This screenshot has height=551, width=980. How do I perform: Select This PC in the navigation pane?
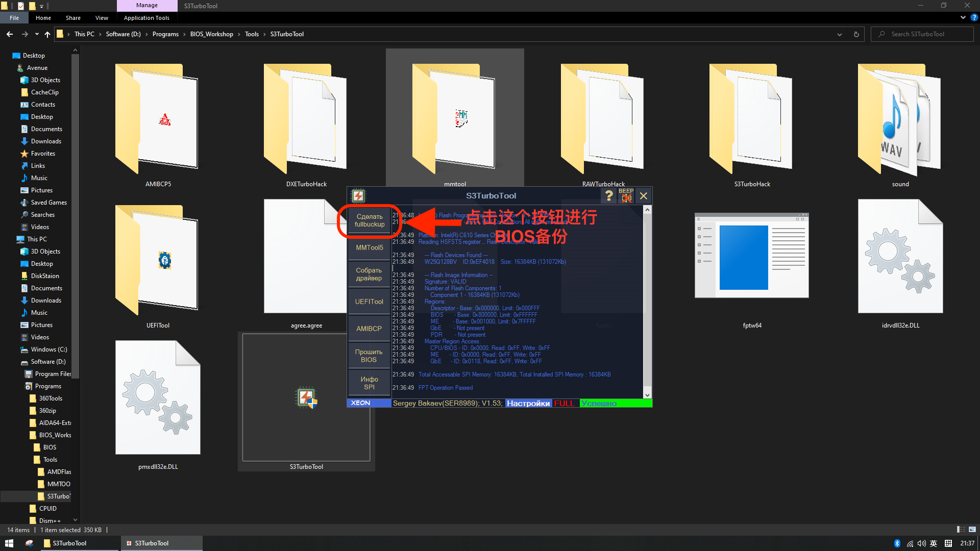coord(36,239)
